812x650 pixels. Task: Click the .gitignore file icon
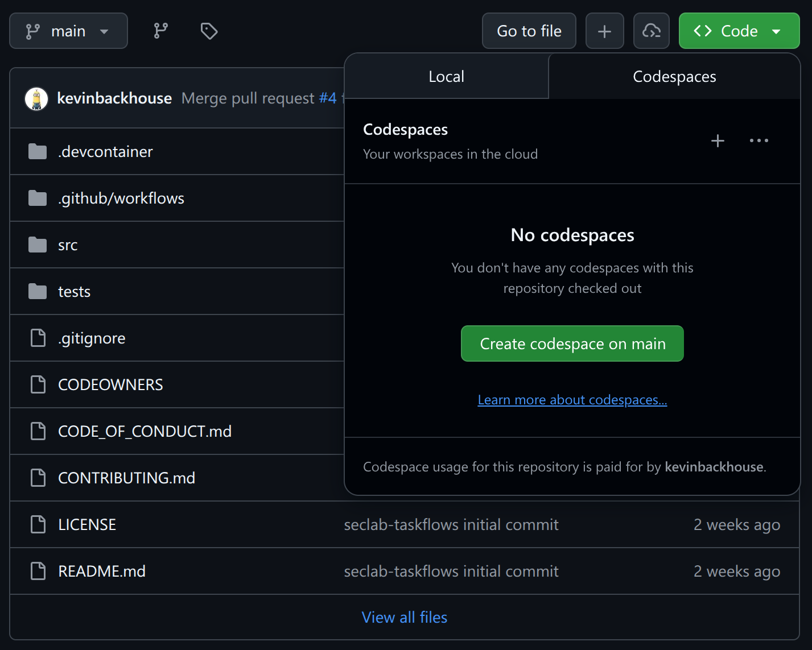pyautogui.click(x=38, y=338)
